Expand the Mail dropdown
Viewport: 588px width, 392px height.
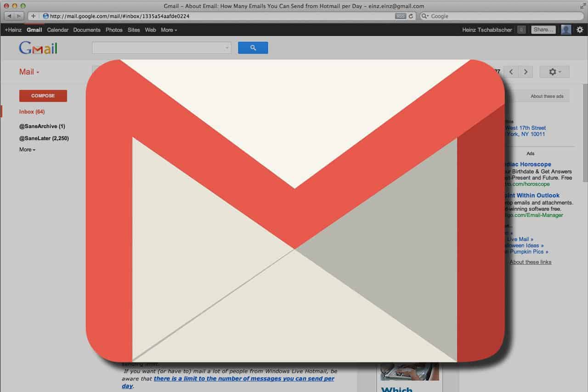[28, 72]
